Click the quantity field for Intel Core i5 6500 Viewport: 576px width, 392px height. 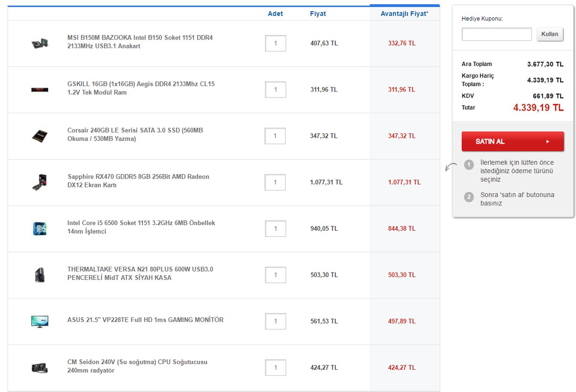pyautogui.click(x=276, y=229)
